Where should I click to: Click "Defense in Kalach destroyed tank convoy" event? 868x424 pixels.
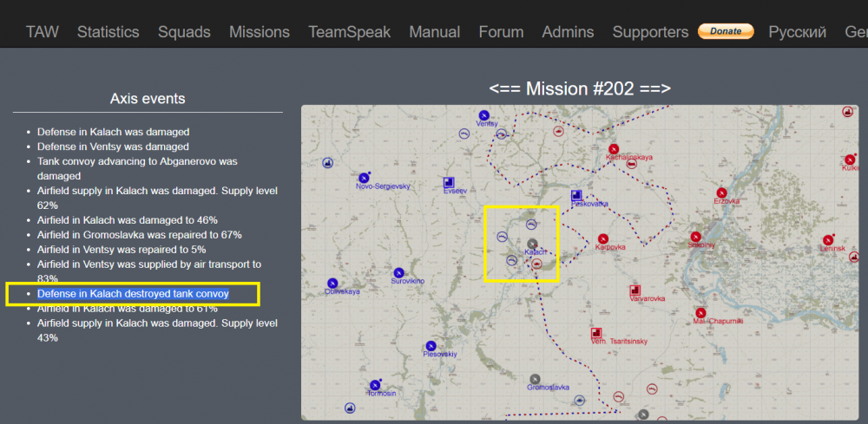pyautogui.click(x=133, y=294)
